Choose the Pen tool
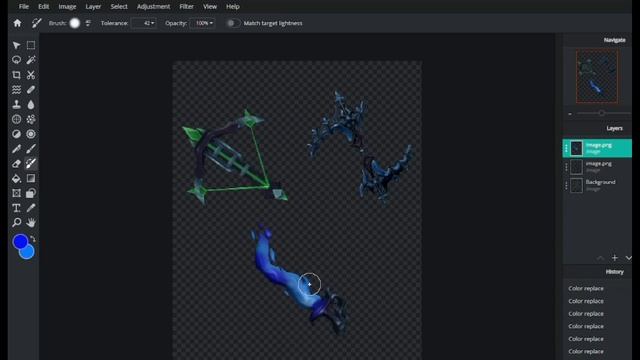This screenshot has width=640, height=360. pyautogui.click(x=16, y=149)
